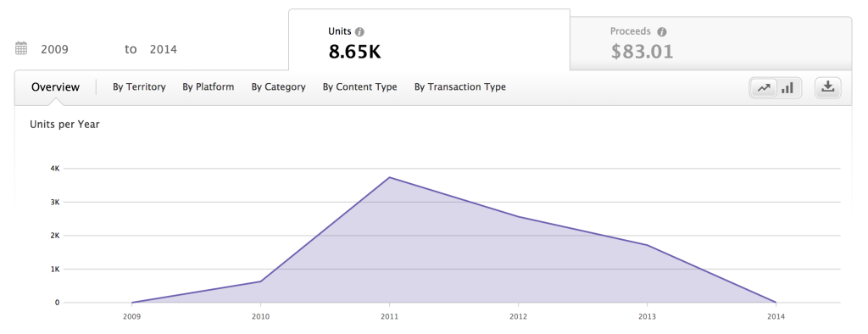Image resolution: width=868 pixels, height=334 pixels.
Task: Click the 2012 data point on chart
Action: pos(518,216)
